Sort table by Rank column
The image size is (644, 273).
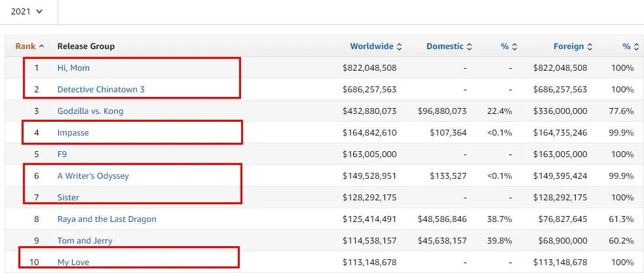click(x=29, y=46)
